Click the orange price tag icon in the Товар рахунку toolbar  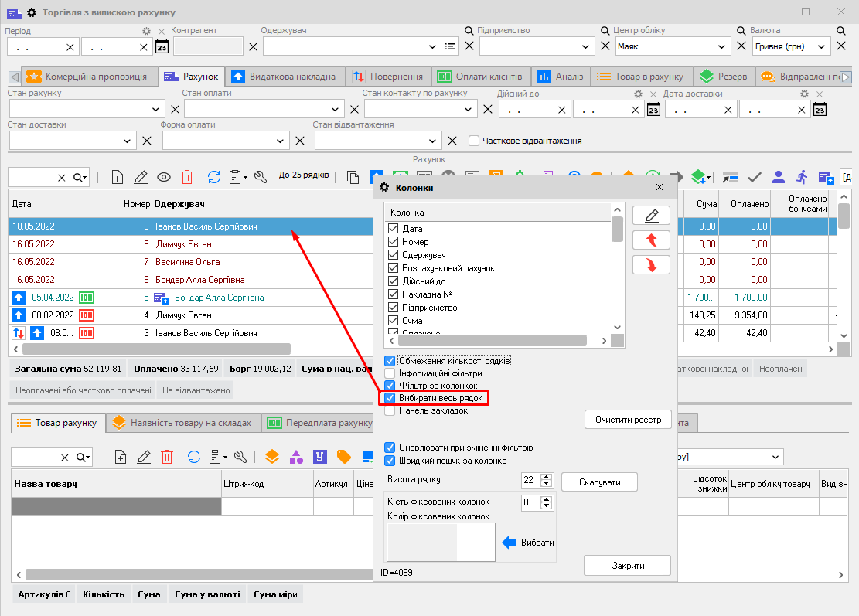tap(344, 457)
